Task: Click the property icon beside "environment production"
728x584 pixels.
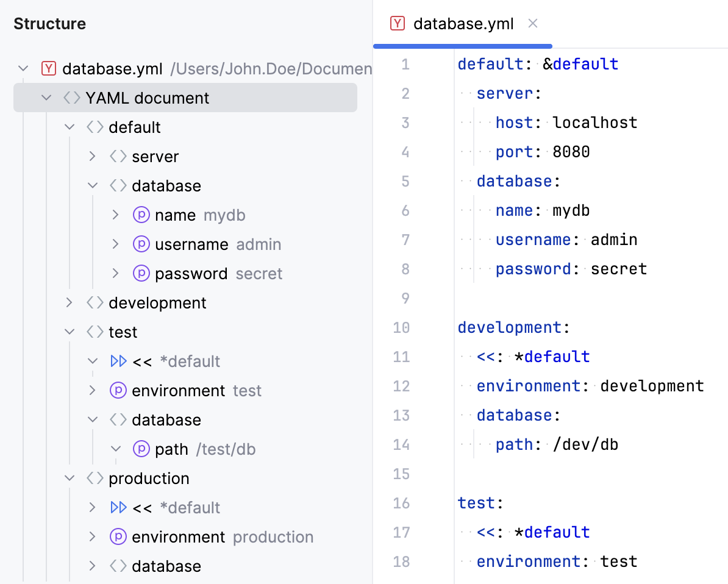Action: [x=118, y=537]
